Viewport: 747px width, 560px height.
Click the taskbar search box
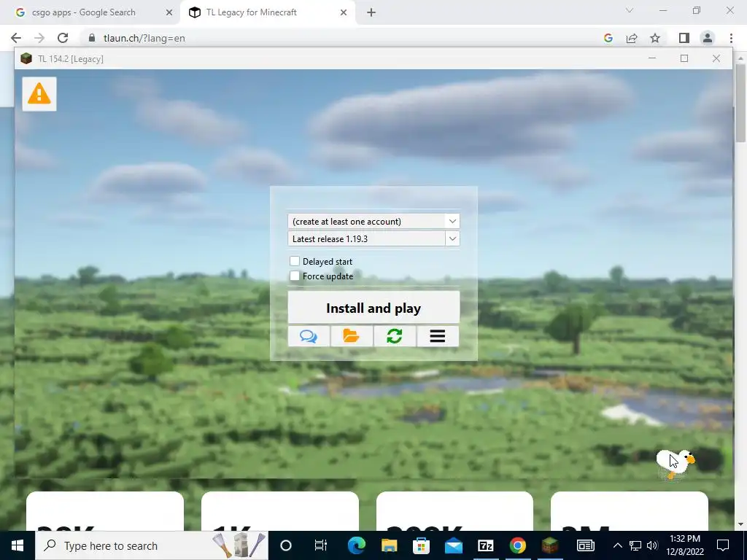152,545
